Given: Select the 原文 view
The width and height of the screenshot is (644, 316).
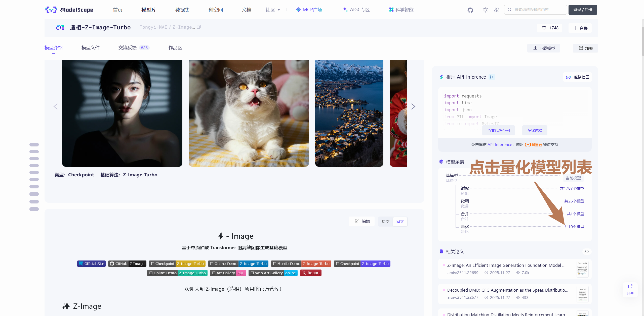Looking at the screenshot, I should coord(385,222).
